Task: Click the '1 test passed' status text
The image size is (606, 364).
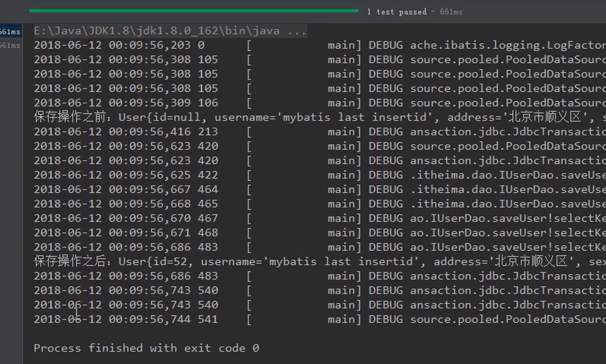Action: tap(396, 12)
